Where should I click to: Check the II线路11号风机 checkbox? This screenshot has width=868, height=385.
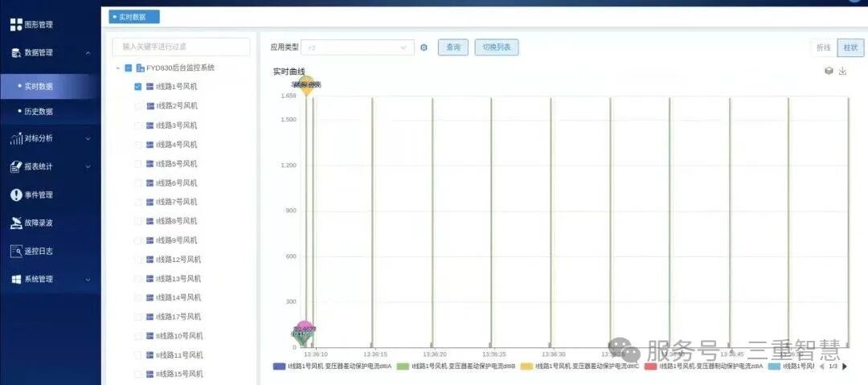tap(138, 355)
